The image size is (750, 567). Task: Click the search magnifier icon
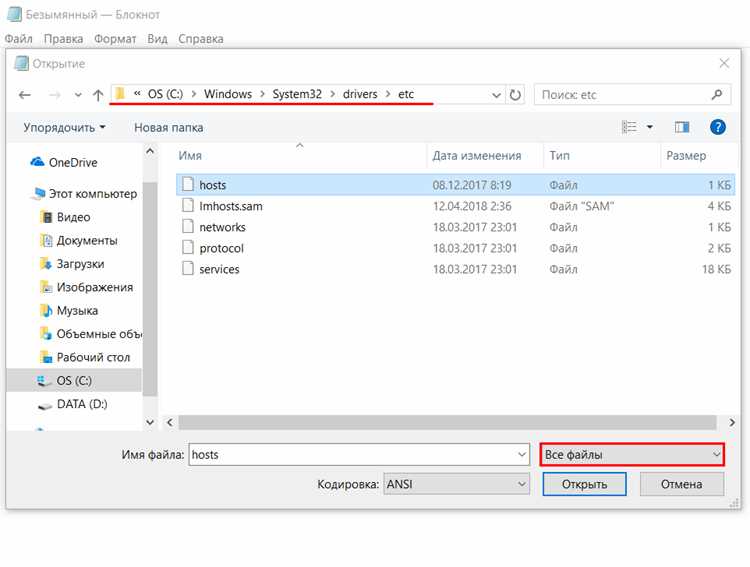point(717,95)
